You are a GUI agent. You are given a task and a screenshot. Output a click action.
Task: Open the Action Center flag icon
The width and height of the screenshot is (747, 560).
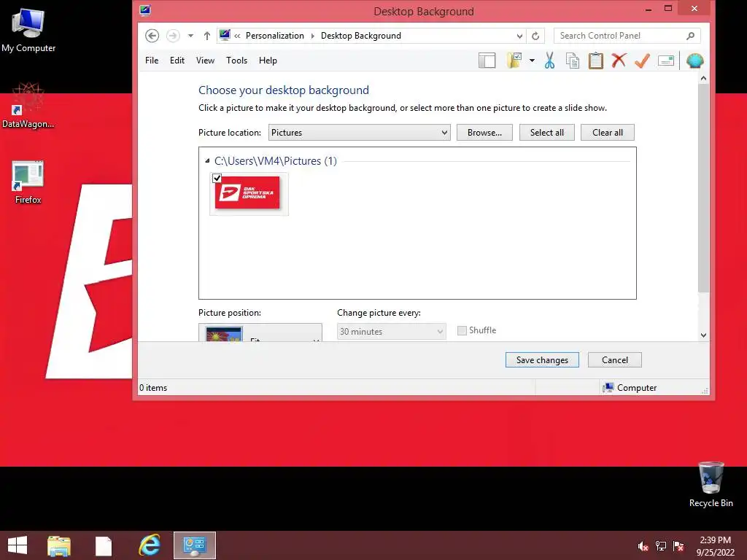[678, 546]
